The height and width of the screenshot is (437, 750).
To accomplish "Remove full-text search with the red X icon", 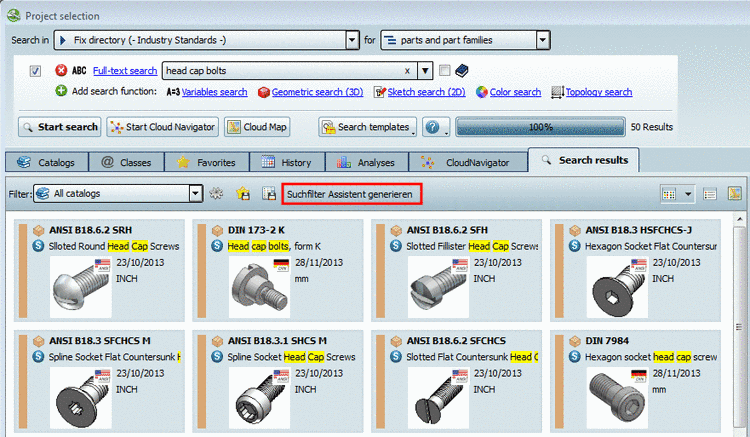I will click(x=61, y=71).
